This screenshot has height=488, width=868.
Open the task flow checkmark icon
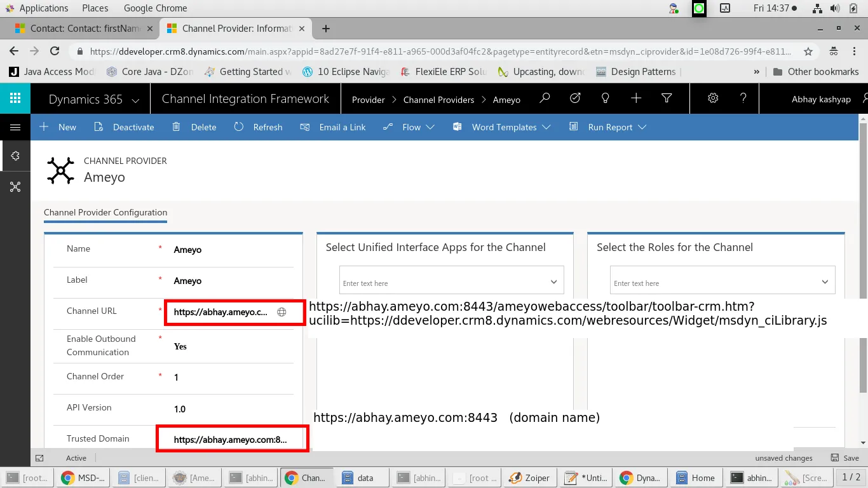point(575,98)
